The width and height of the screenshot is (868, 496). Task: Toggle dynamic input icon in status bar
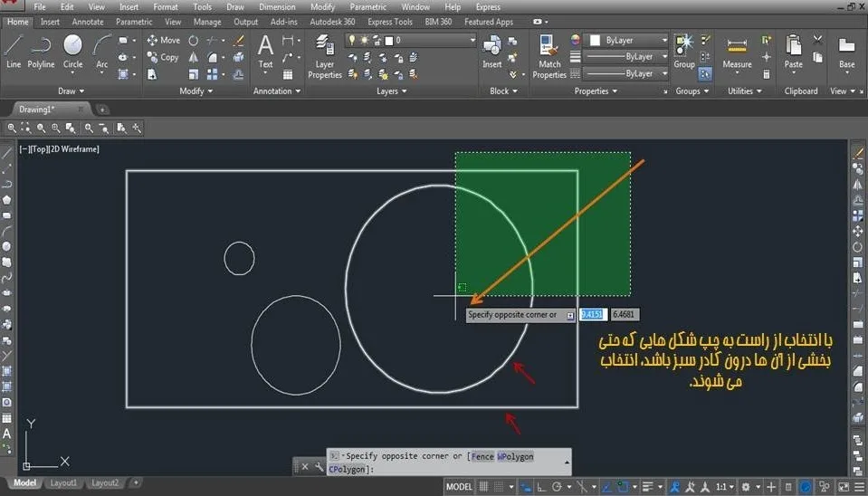pos(525,487)
